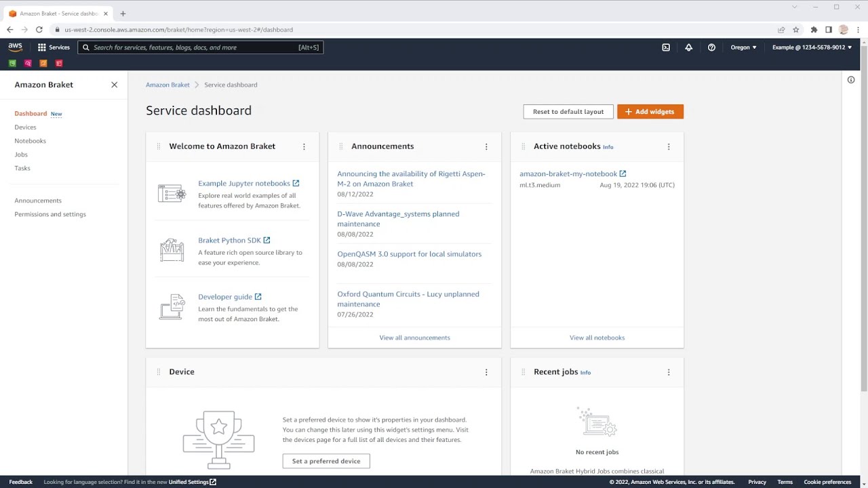Open the Braket Python SDK link
The image size is (868, 488).
point(234,241)
